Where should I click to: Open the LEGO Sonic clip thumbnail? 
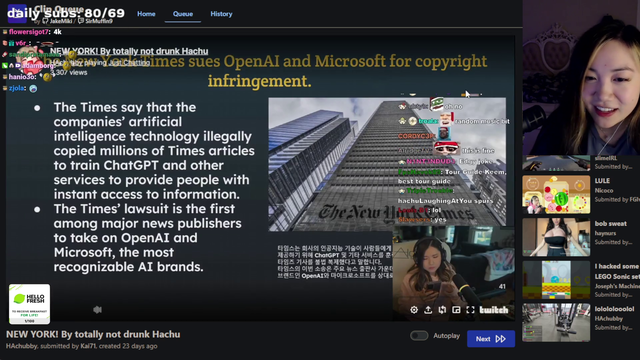556,280
